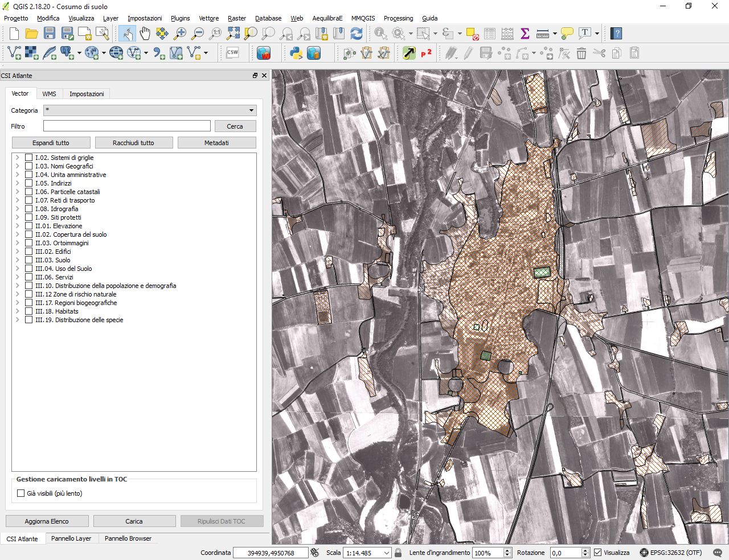This screenshot has height=560, width=729.
Task: Open the Python console
Action: click(296, 53)
